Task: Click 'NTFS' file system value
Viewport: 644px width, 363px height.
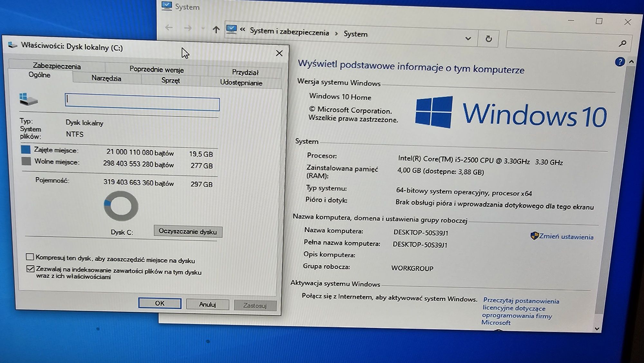Action: point(75,134)
